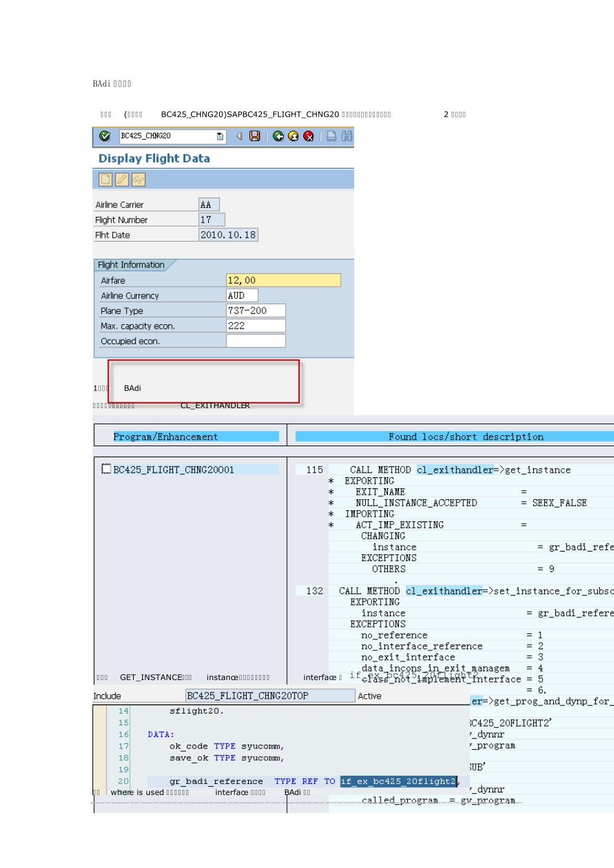Click cl_exithandler in the line 132 row
Image resolution: width=614 pixels, height=868 pixels.
(444, 591)
